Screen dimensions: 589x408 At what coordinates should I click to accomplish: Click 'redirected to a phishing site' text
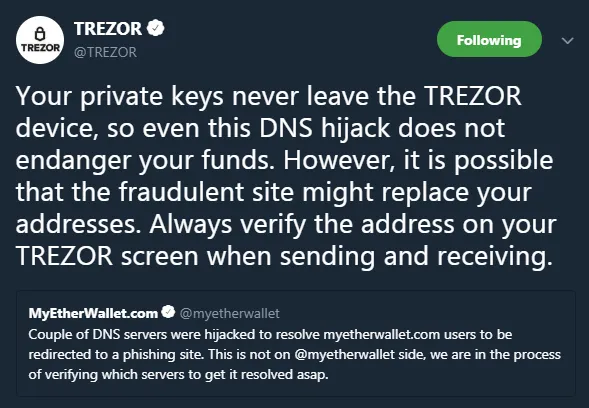pyautogui.click(x=116, y=355)
